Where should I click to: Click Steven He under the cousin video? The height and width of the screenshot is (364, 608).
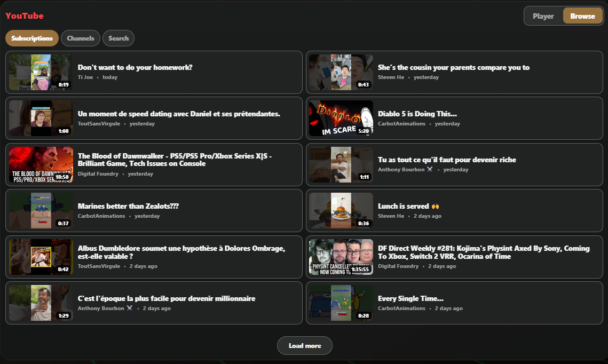pyautogui.click(x=391, y=77)
